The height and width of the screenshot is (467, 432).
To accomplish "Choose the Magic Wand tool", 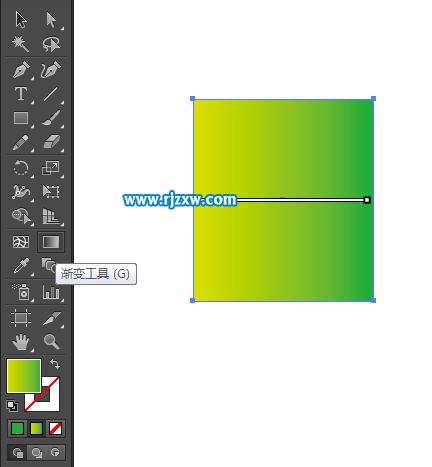I will (x=21, y=44).
